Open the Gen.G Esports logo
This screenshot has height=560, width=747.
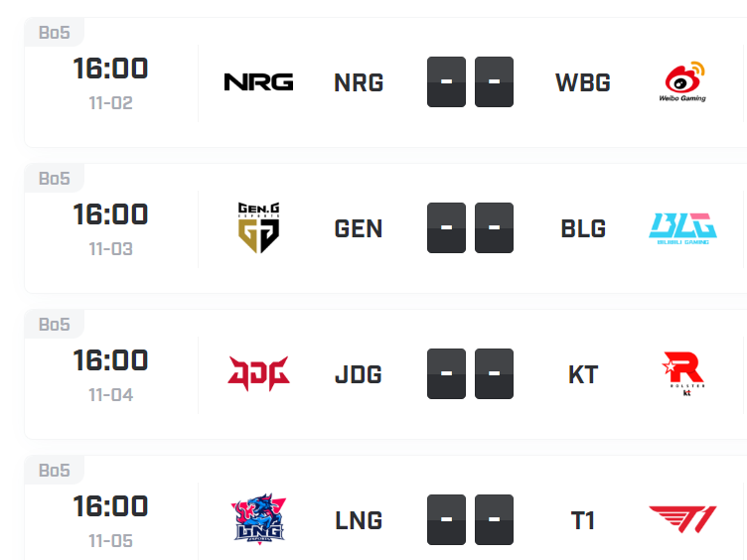tap(258, 228)
